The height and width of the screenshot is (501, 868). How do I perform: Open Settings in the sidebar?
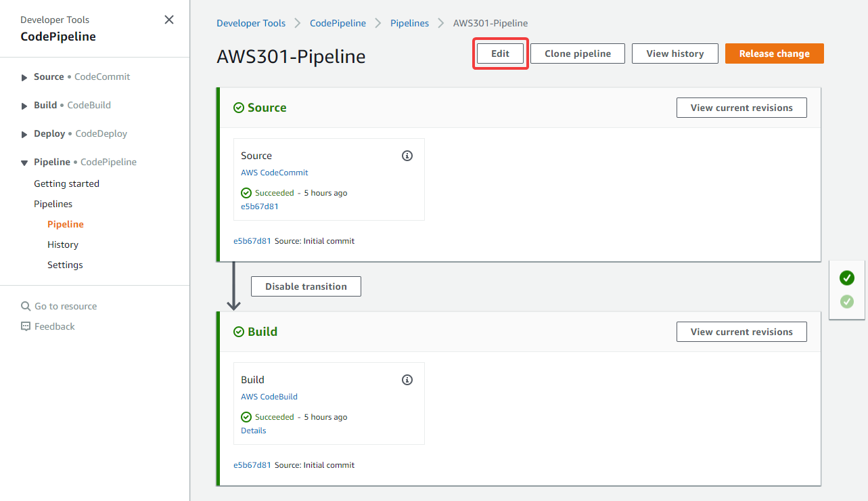tap(65, 265)
